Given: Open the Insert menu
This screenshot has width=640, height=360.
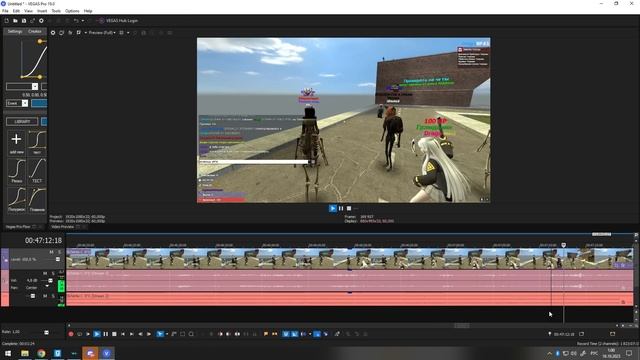Looking at the screenshot, I should [42, 11].
